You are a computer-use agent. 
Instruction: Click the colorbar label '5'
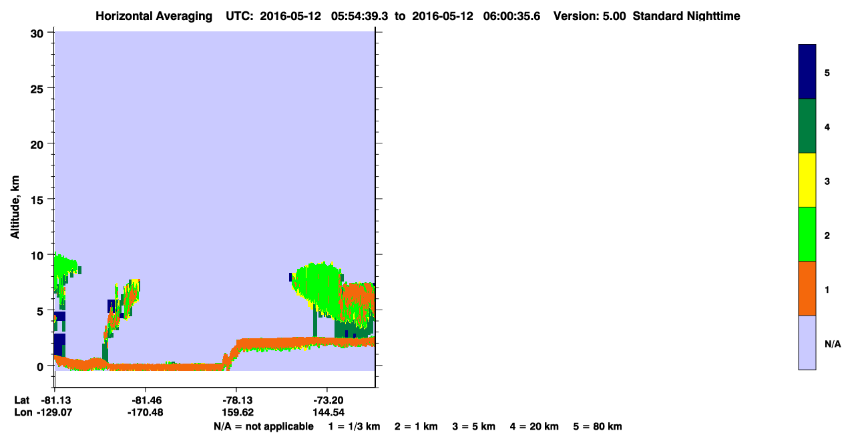click(x=827, y=73)
